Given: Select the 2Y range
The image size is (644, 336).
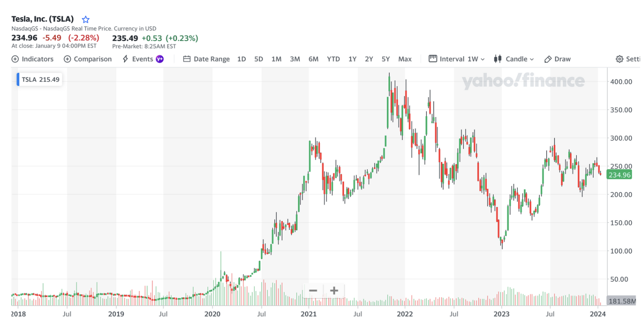Looking at the screenshot, I should (x=369, y=59).
